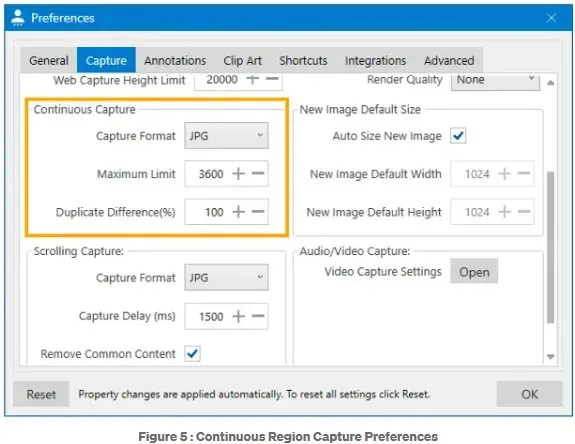Open Video Capture Settings
This screenshot has height=444, width=575.
474,272
